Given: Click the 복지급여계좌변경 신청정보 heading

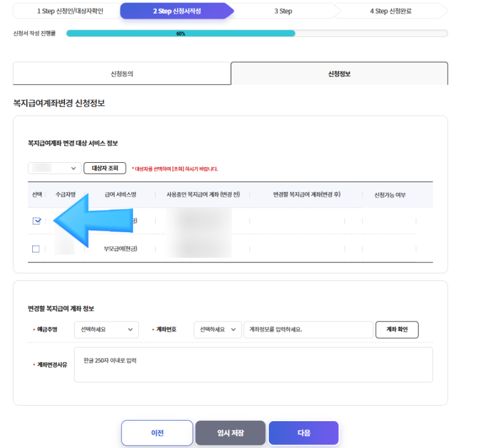Looking at the screenshot, I should 59,103.
